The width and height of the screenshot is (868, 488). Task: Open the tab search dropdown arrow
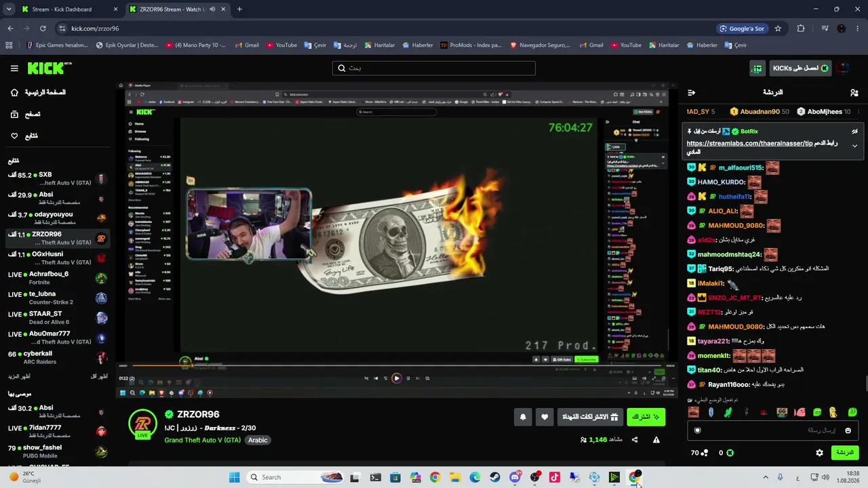[9, 9]
